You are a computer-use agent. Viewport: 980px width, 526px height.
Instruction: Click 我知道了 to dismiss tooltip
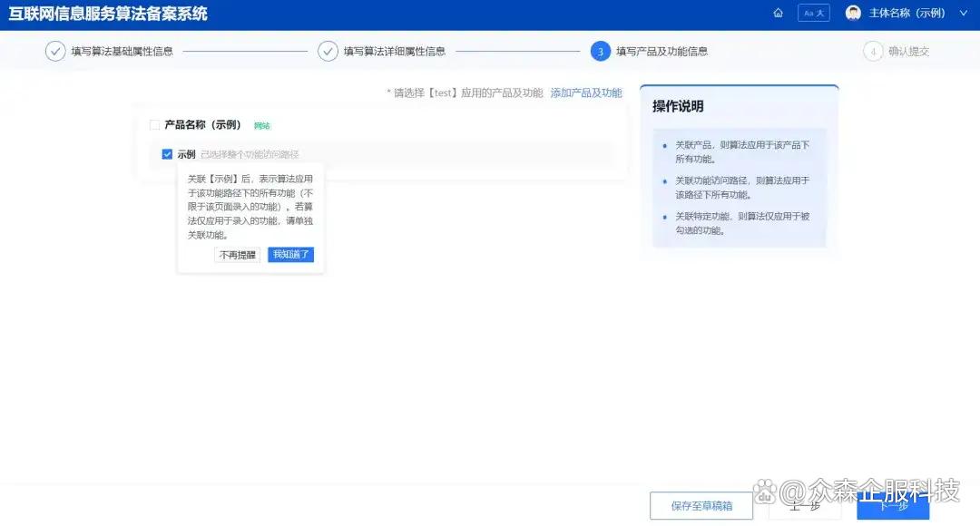pos(290,255)
